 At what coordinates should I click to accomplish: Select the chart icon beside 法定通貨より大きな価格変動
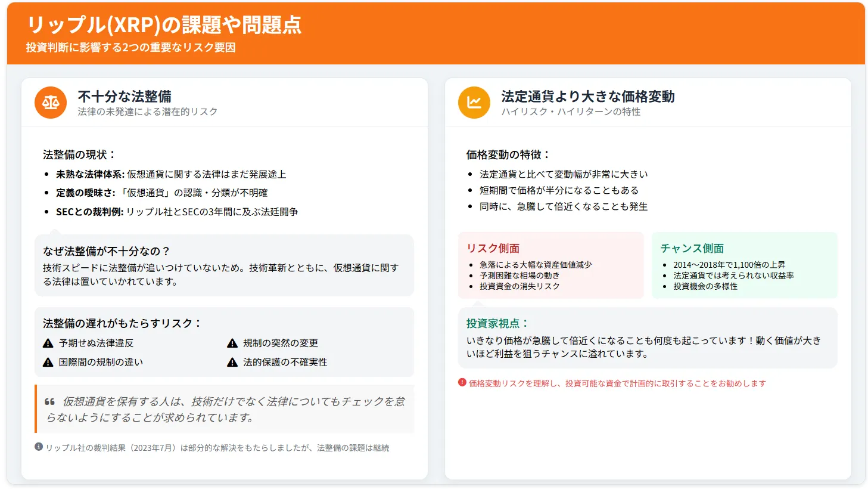coord(474,103)
